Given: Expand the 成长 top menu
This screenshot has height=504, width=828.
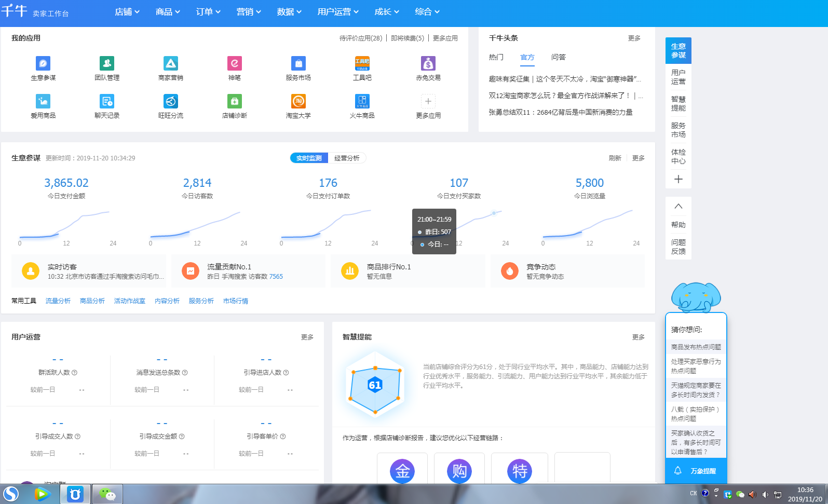Looking at the screenshot, I should point(387,12).
